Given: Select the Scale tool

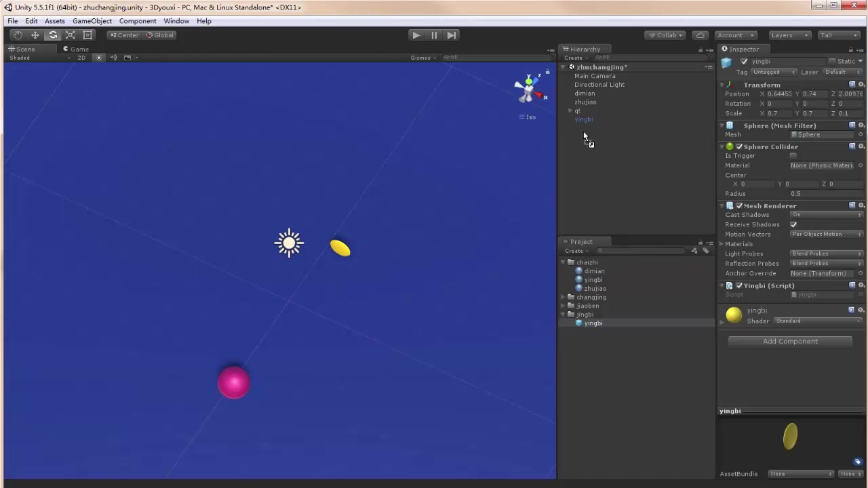Looking at the screenshot, I should [x=70, y=35].
